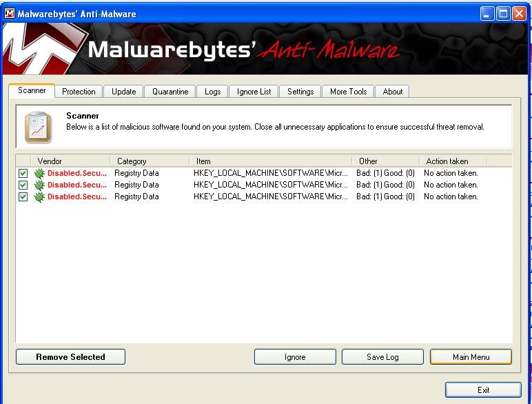Select second row's Disabled.Secu... vendor name
532x404 pixels.
[77, 185]
